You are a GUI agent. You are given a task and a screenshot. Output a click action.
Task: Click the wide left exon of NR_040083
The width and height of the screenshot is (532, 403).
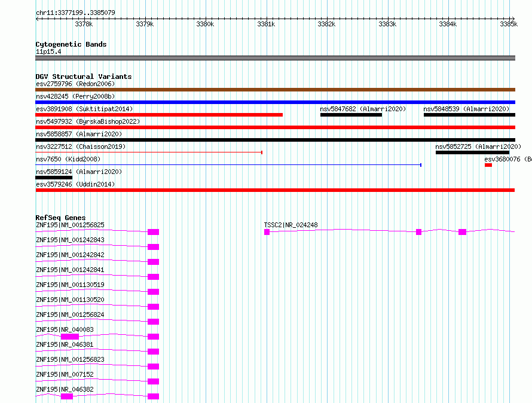(x=70, y=337)
